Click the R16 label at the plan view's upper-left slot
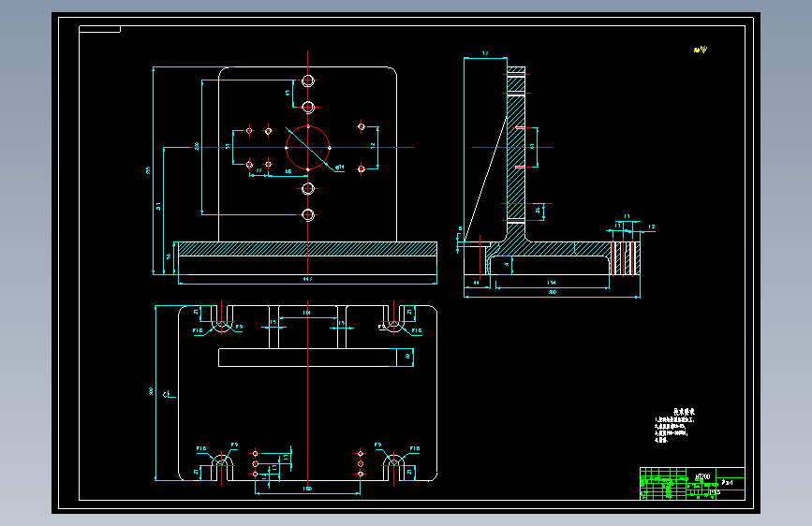812x526 pixels. [198, 330]
